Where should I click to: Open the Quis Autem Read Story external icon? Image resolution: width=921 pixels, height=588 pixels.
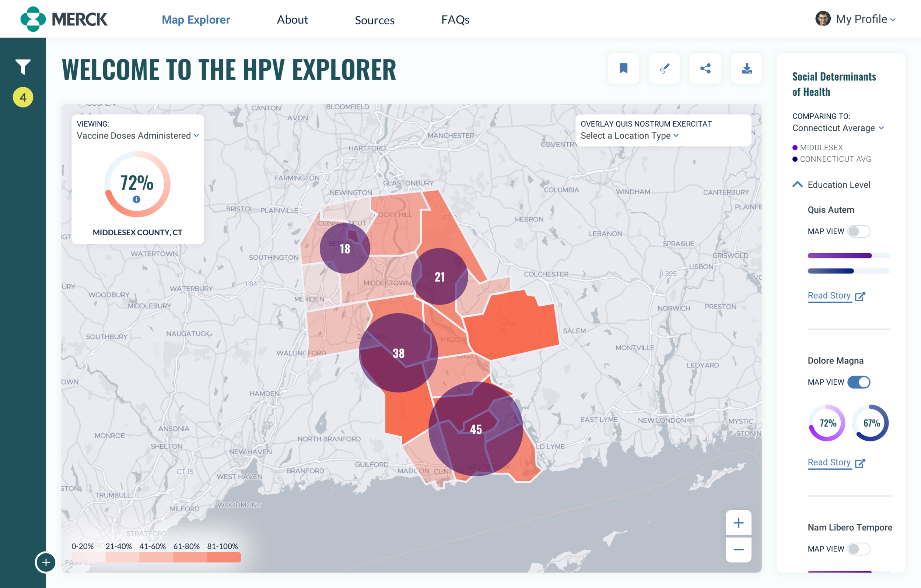click(860, 296)
